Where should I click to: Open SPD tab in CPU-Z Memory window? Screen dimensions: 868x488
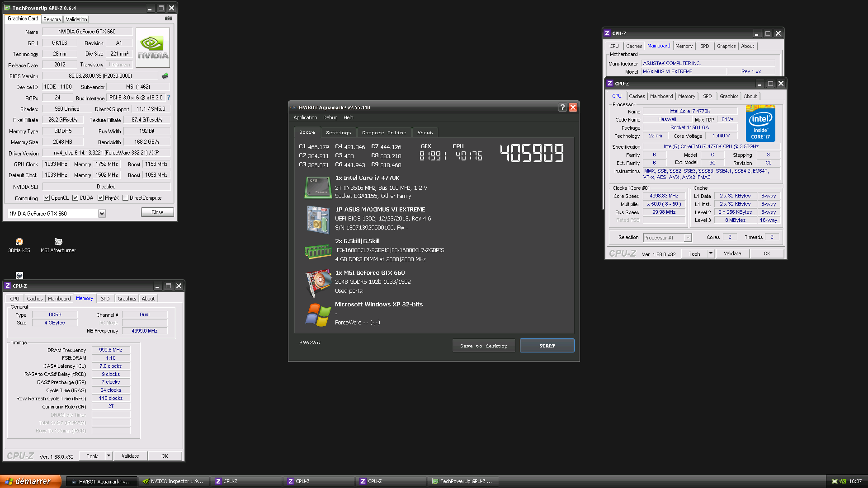click(x=105, y=299)
